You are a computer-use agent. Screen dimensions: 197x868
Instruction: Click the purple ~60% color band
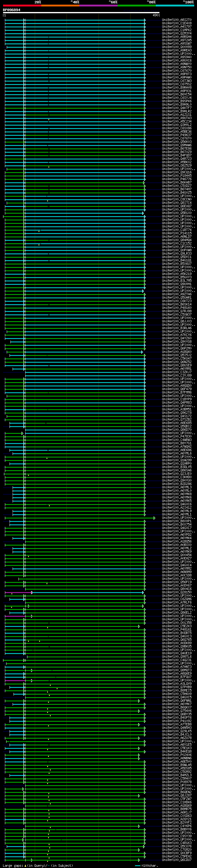pos(99,6)
